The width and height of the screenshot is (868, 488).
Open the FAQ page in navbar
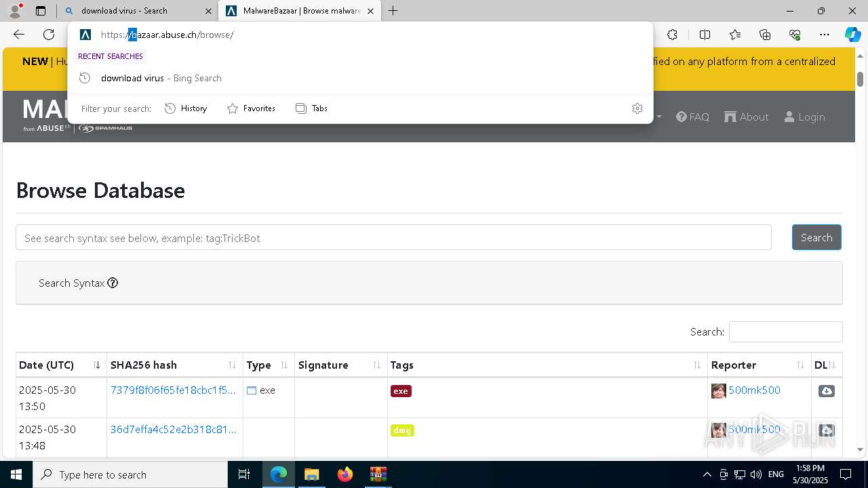coord(692,117)
